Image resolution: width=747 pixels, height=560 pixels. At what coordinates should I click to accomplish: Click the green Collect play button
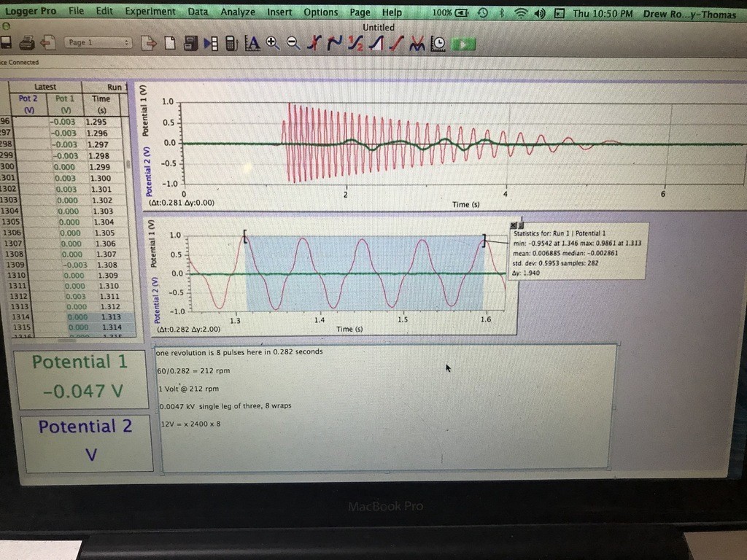(463, 44)
